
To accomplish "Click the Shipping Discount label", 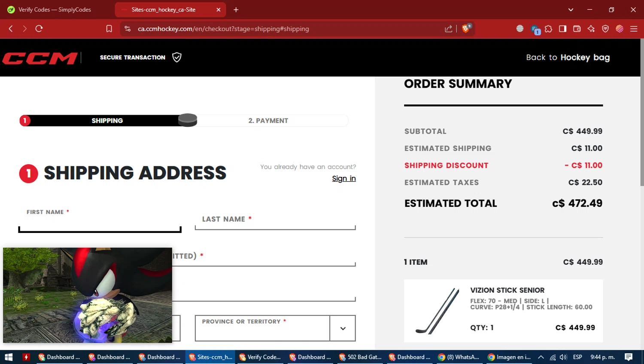I will [446, 165].
